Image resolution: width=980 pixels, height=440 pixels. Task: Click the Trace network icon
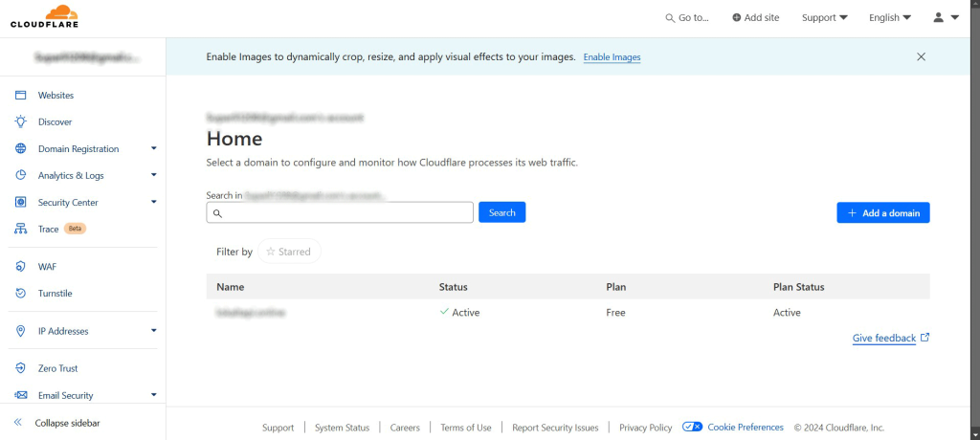20,230
